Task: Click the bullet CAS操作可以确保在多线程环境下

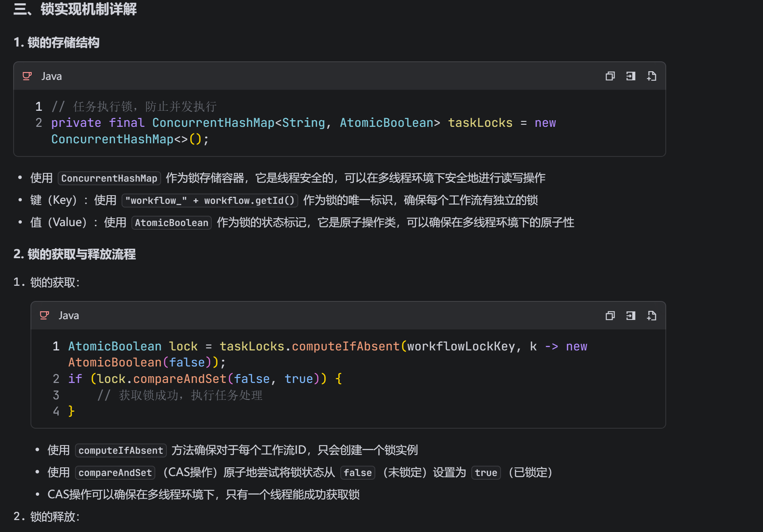Action: coord(204,495)
